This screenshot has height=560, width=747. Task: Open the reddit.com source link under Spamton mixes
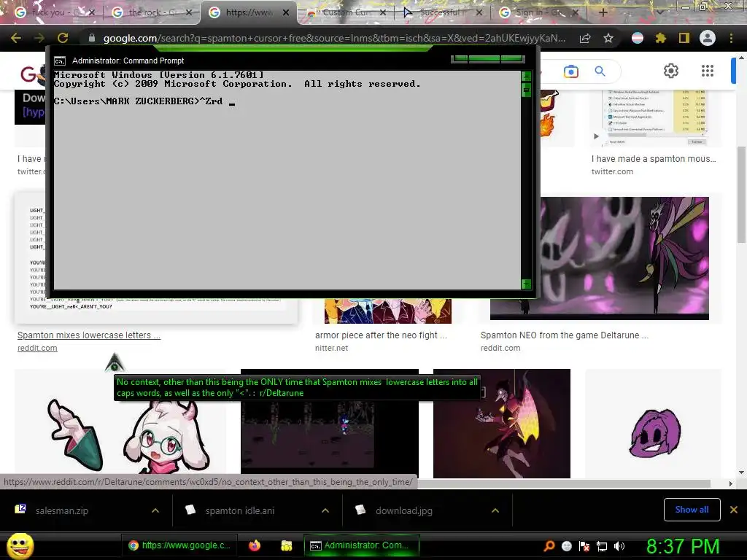tap(37, 348)
